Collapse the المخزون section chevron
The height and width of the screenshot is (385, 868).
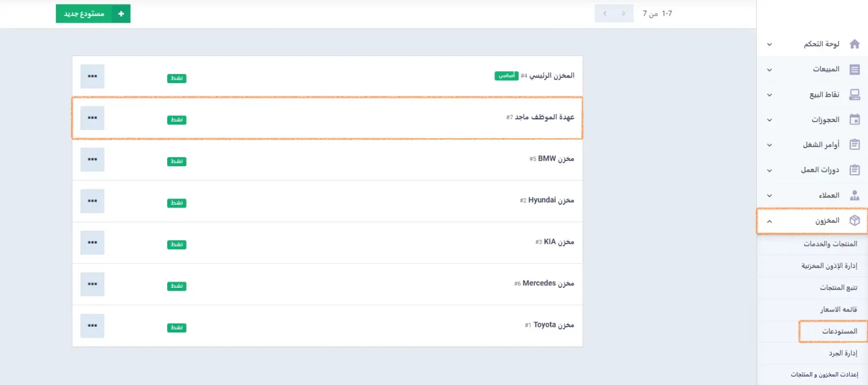(769, 221)
